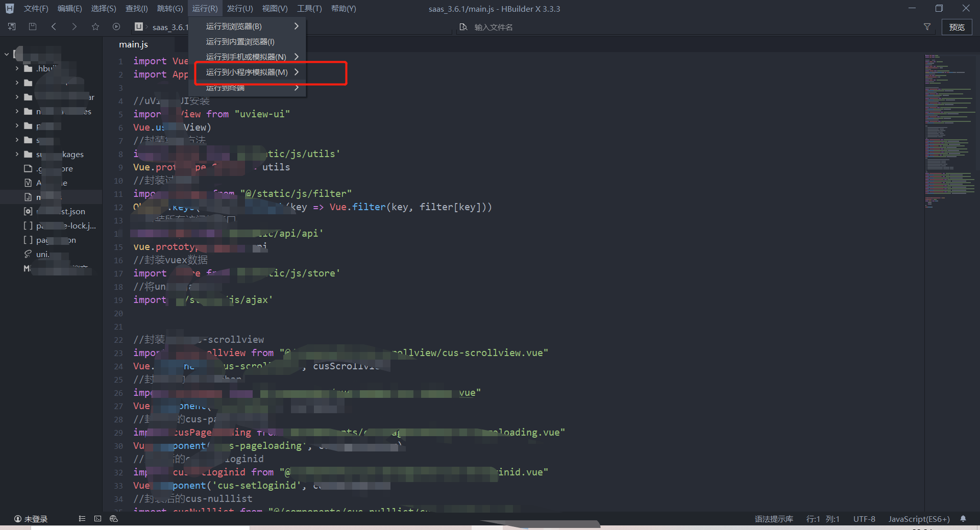Open the filter funnel icon near the search box

[927, 27]
